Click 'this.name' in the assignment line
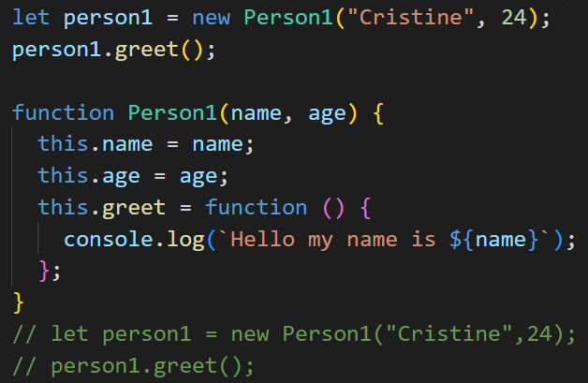 96,144
